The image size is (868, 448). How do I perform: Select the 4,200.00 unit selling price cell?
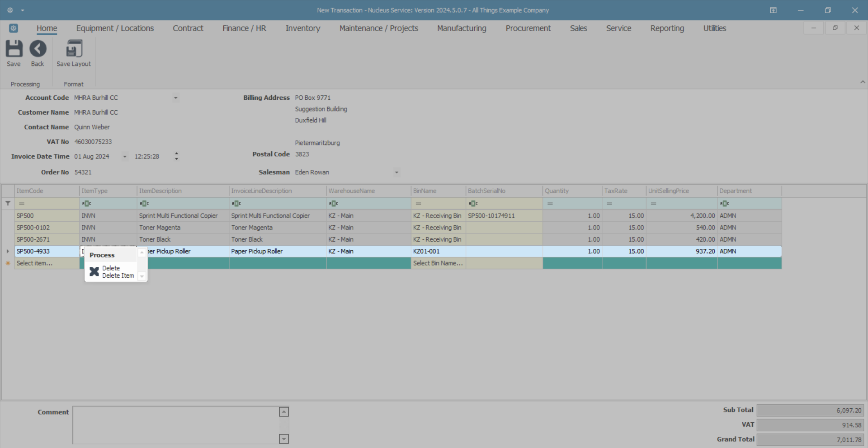[x=682, y=216]
